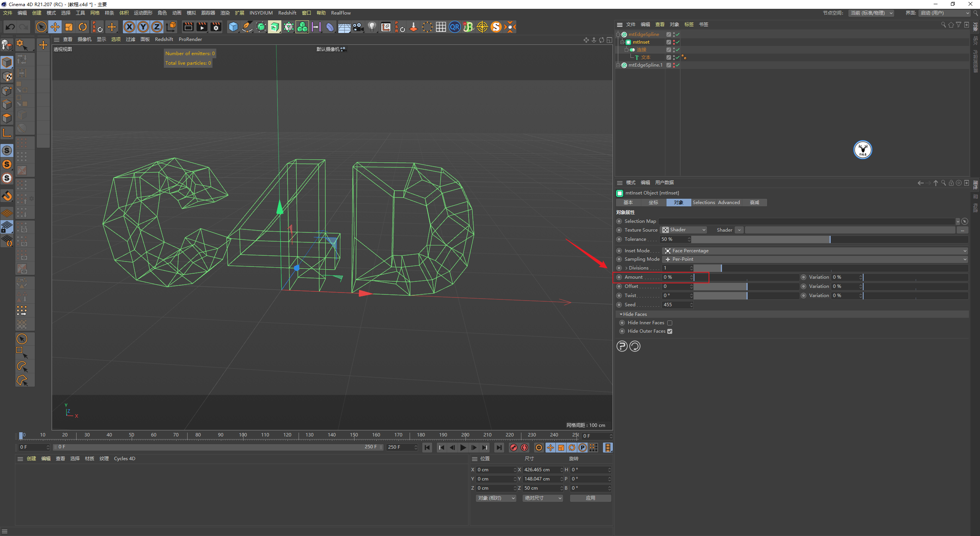This screenshot has width=980, height=536.
Task: Toggle Hide Outer Faces checkbox
Action: pyautogui.click(x=670, y=331)
